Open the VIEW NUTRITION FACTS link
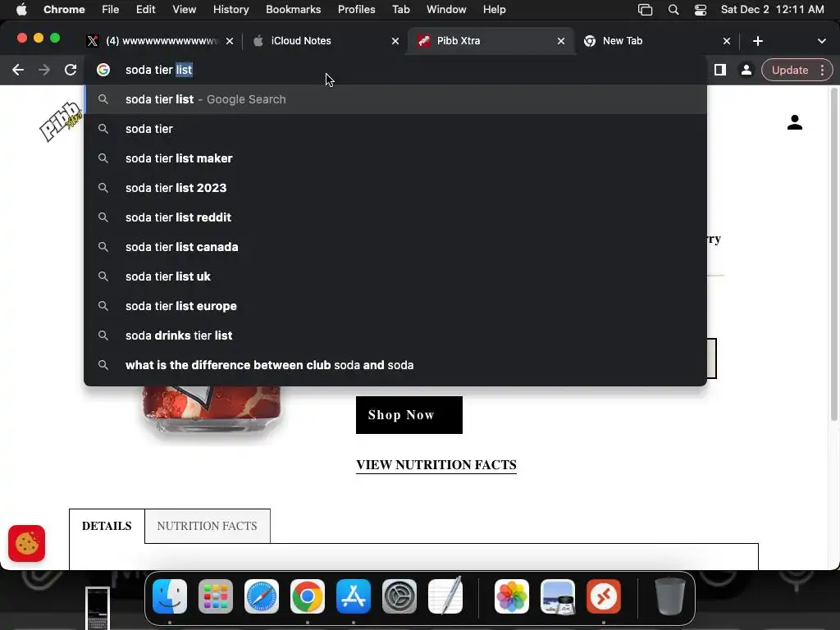 (x=436, y=465)
